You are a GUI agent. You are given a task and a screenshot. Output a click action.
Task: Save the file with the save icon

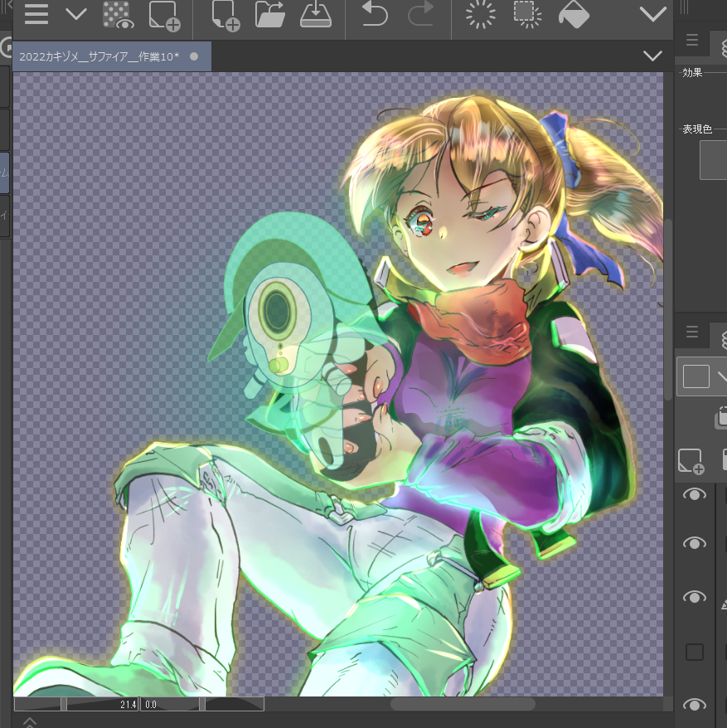click(316, 15)
